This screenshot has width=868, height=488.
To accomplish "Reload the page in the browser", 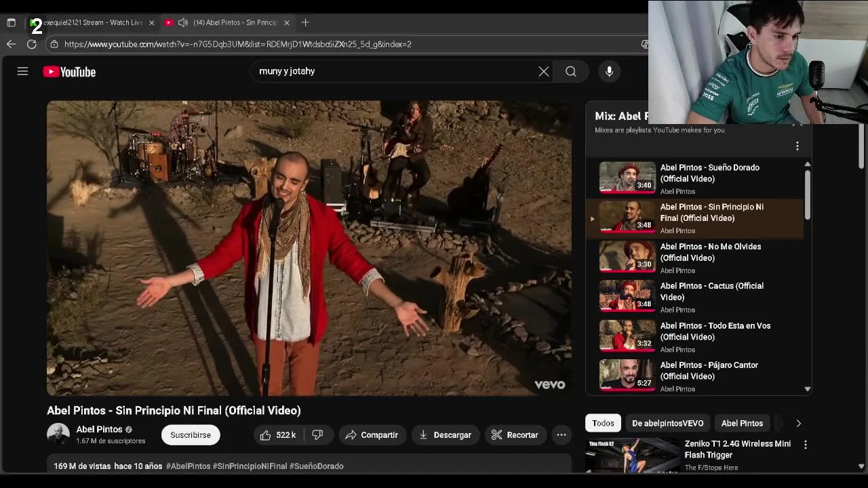I will pos(31,44).
